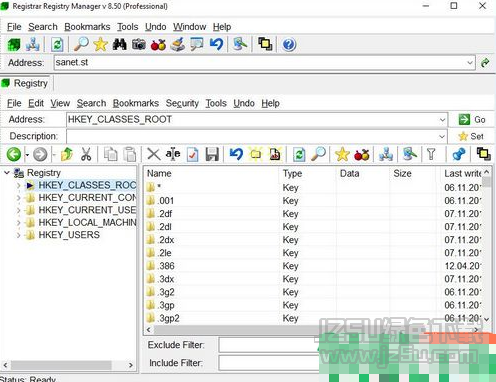This screenshot has height=382, width=496.
Task: Click the blue help question mark icon
Action: 289,44
